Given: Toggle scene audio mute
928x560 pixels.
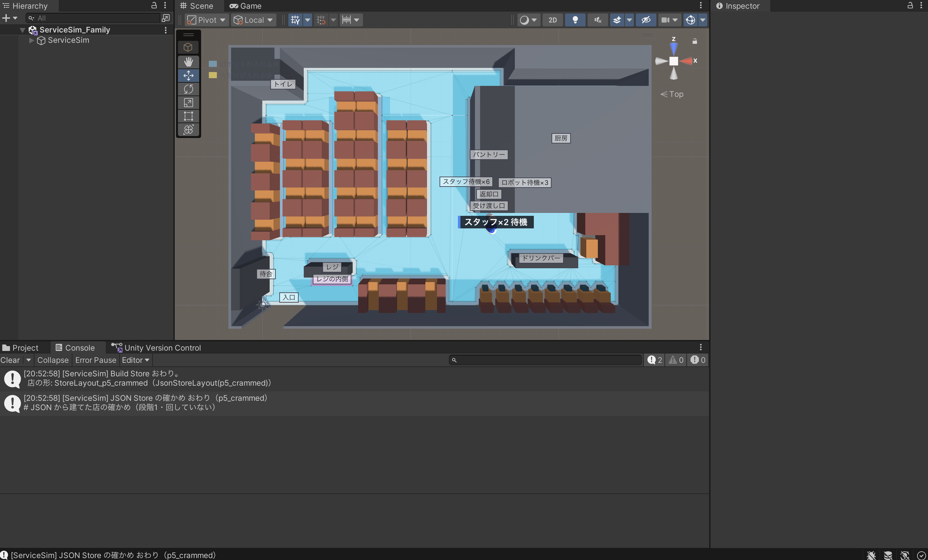Looking at the screenshot, I should [x=598, y=20].
